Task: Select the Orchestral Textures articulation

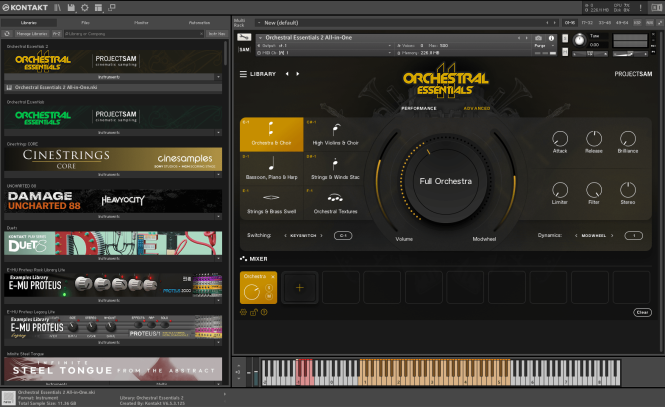Action: click(335, 203)
